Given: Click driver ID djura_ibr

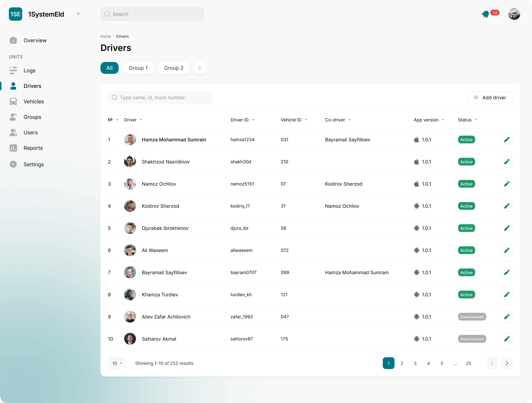Looking at the screenshot, I should (x=240, y=228).
